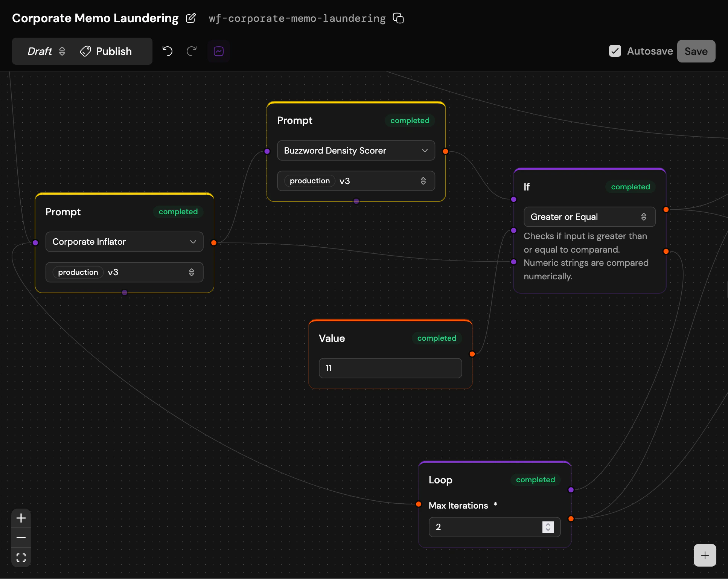Image resolution: width=728 pixels, height=579 pixels.
Task: Click the bottom port of Corporate Inflator node
Action: [x=125, y=293]
